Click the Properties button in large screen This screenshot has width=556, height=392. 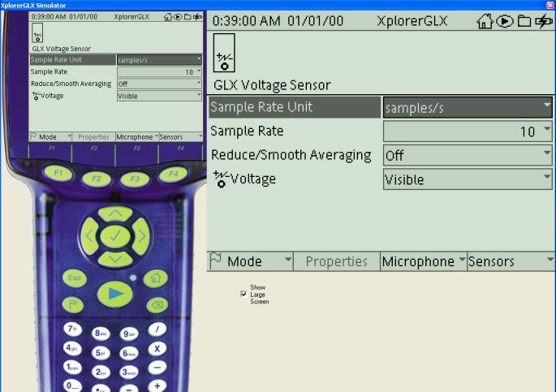tap(337, 261)
